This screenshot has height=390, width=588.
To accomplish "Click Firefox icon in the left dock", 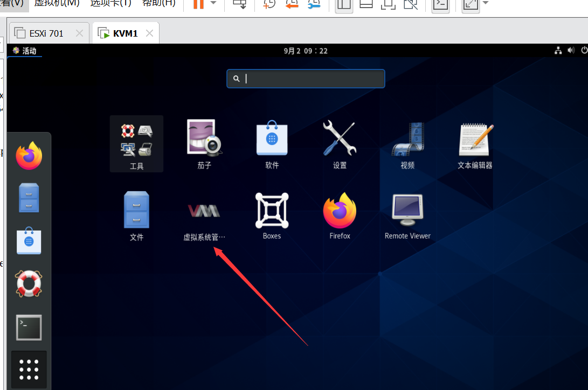I will pyautogui.click(x=29, y=156).
